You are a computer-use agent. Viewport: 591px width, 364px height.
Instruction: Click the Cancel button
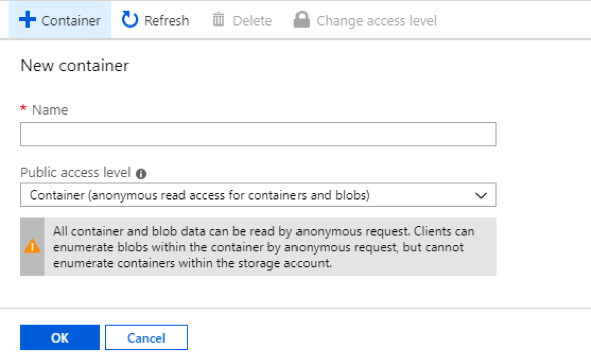146,338
